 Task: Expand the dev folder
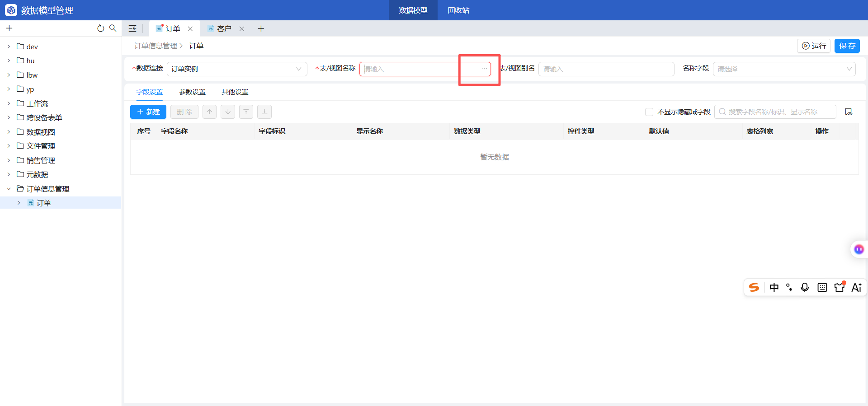(9, 47)
